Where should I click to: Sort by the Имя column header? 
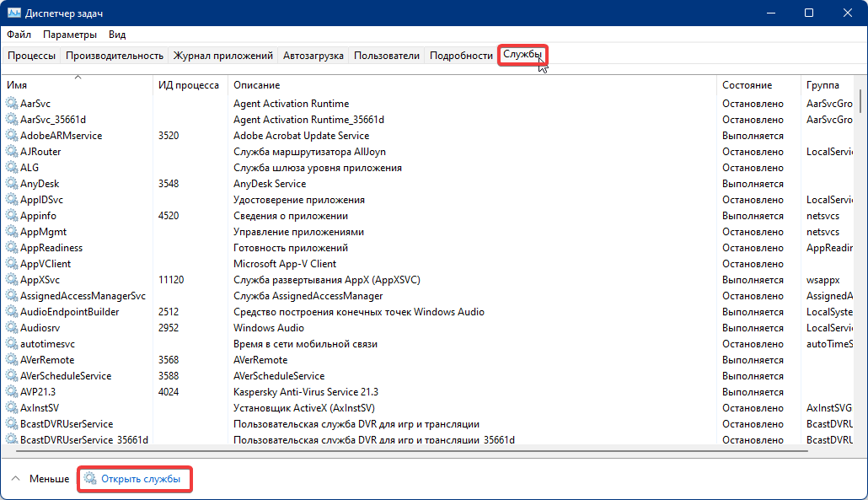[77, 85]
